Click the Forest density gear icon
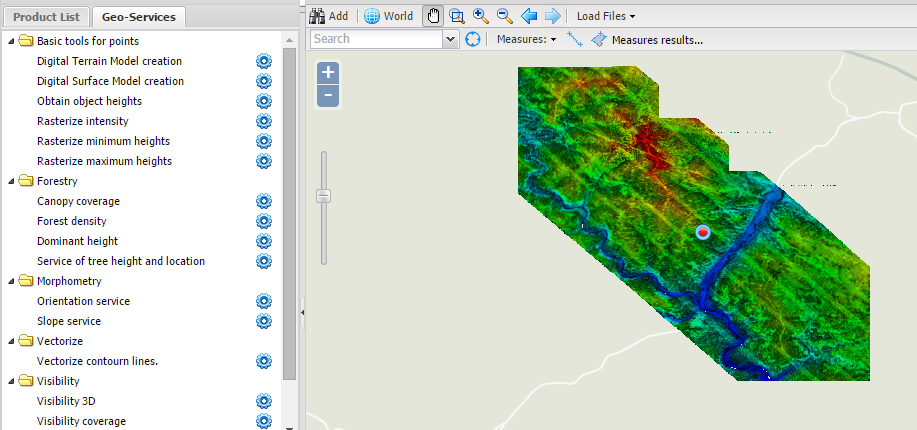 pos(264,221)
